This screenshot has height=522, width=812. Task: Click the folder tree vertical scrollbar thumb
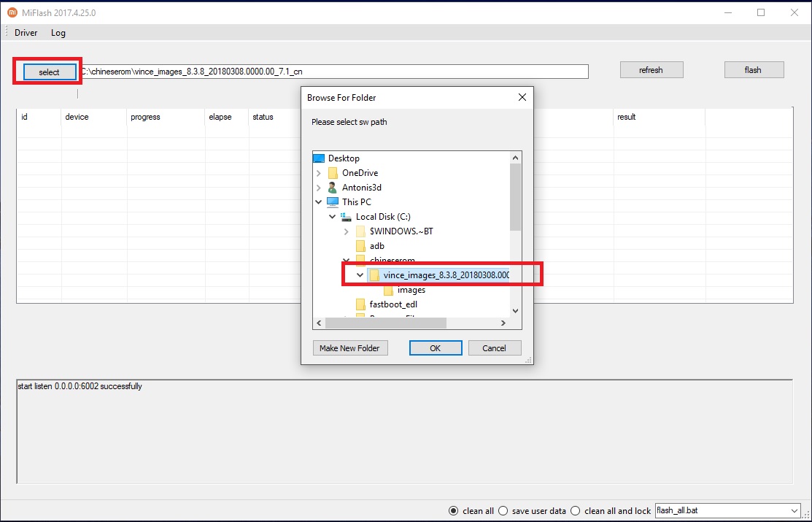[x=515, y=197]
